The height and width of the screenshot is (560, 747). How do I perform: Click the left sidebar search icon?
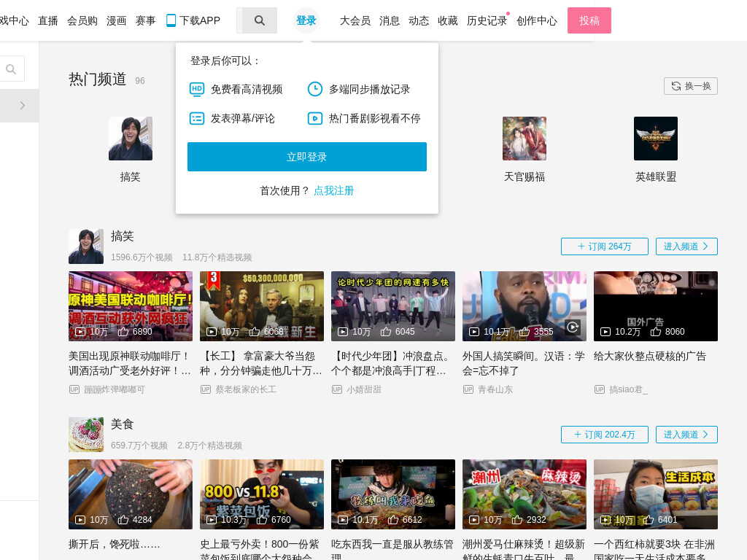[10, 69]
